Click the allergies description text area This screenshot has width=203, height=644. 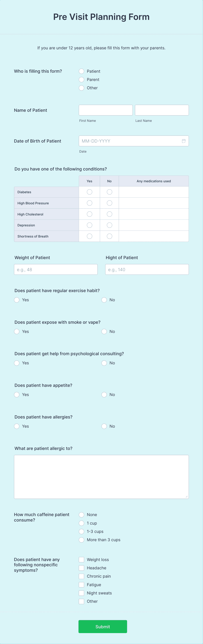pyautogui.click(x=101, y=476)
